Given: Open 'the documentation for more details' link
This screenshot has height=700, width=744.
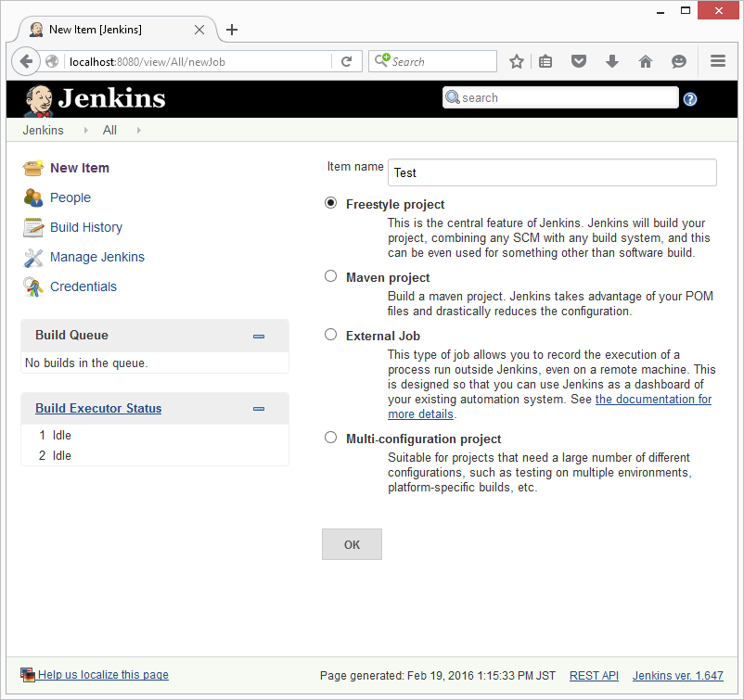Looking at the screenshot, I should [653, 400].
